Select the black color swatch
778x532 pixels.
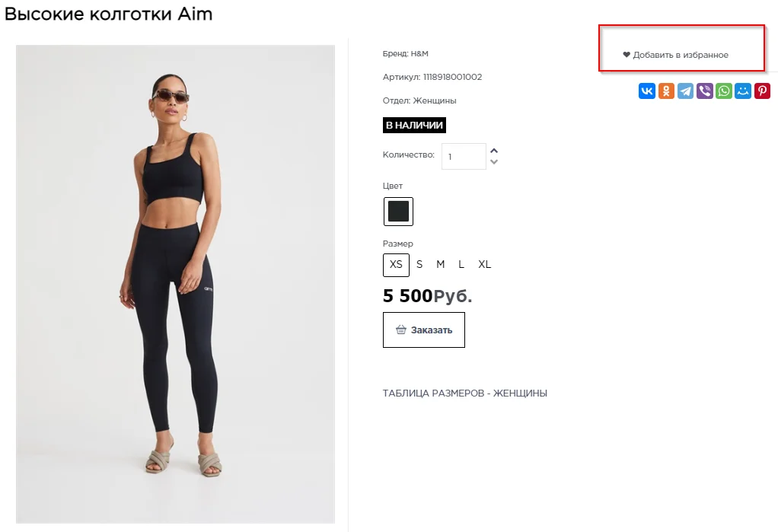click(x=398, y=212)
